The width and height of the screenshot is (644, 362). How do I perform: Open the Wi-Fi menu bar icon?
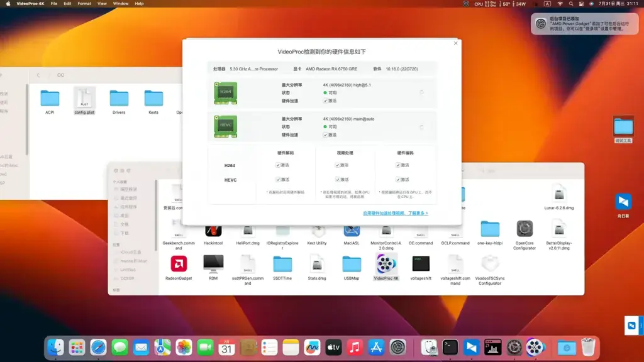pos(560,4)
